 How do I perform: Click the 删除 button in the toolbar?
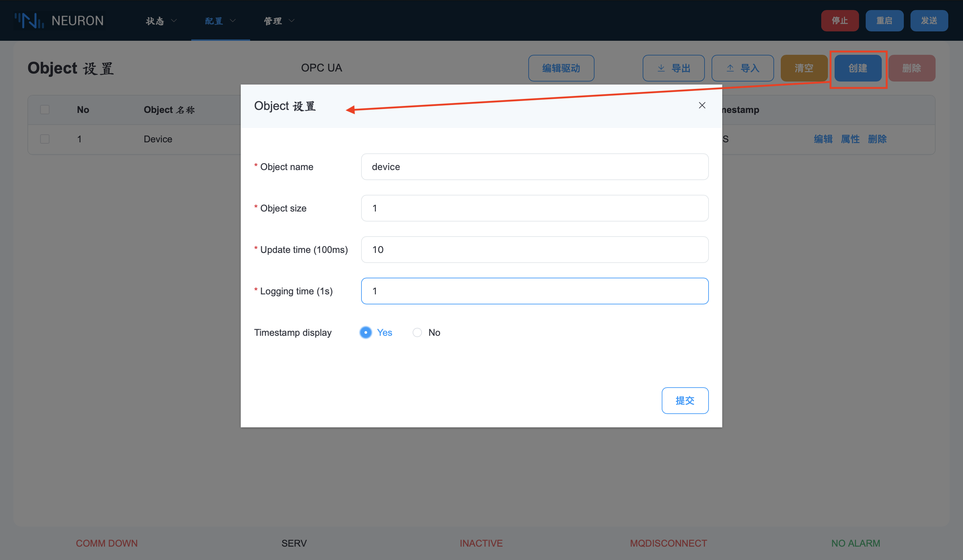(912, 68)
